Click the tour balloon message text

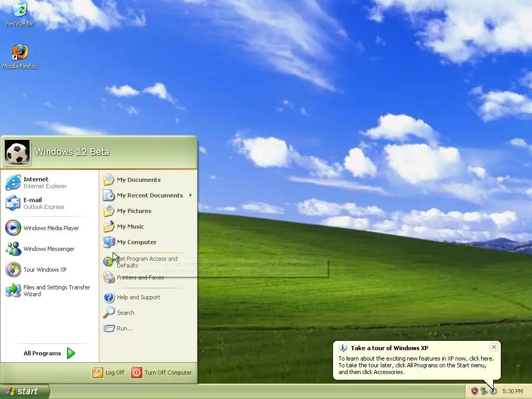[x=416, y=365]
